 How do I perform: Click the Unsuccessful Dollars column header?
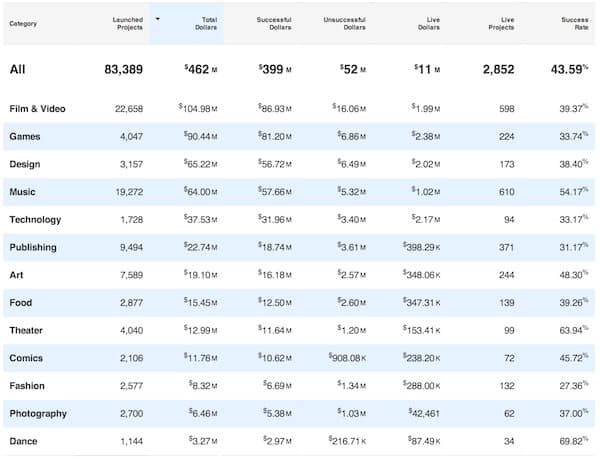click(x=344, y=23)
